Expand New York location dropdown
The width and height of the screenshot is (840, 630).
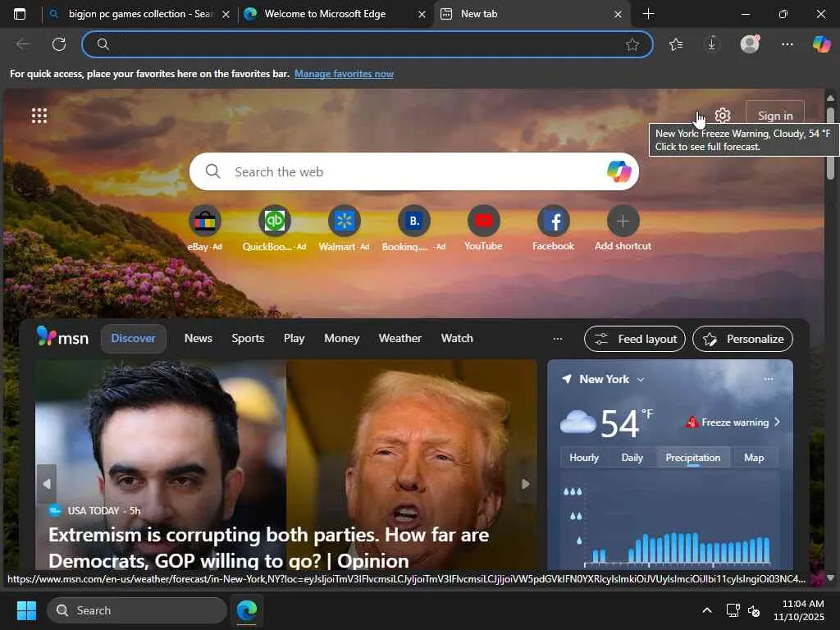tap(640, 379)
